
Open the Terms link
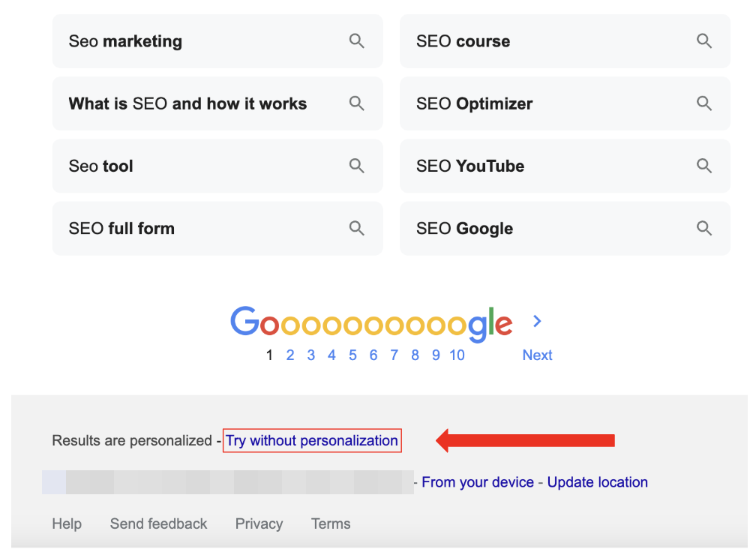[331, 523]
